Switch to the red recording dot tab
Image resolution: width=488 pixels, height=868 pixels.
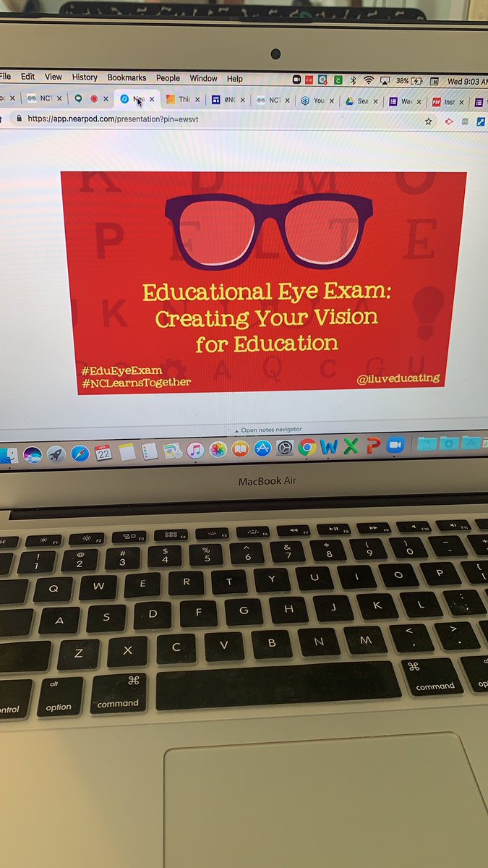(x=93, y=98)
